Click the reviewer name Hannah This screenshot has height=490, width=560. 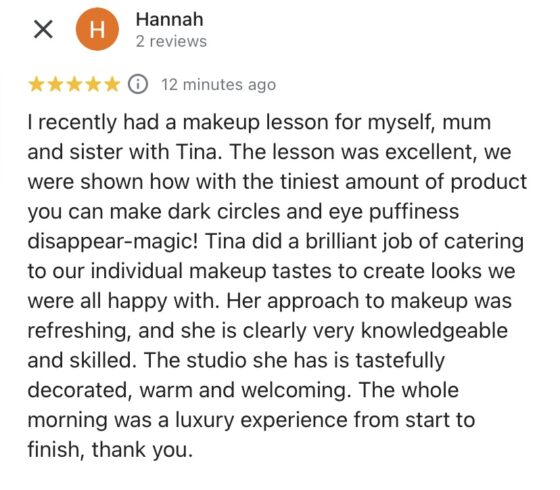coord(169,19)
